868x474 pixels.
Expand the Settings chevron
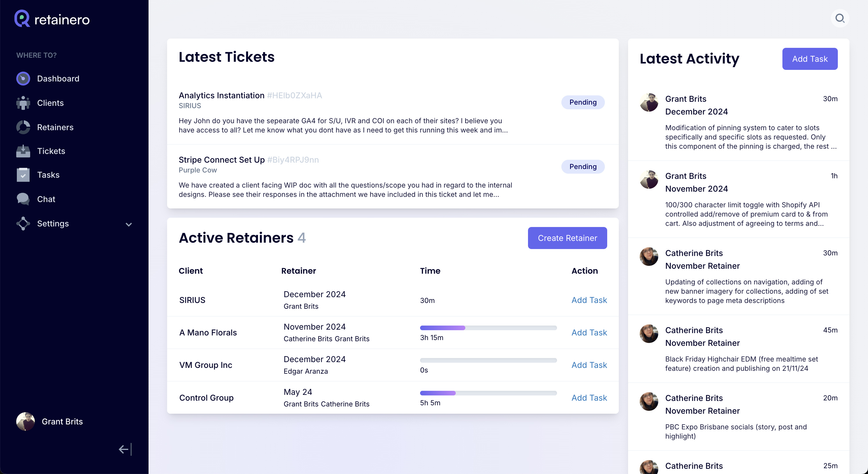pos(129,225)
